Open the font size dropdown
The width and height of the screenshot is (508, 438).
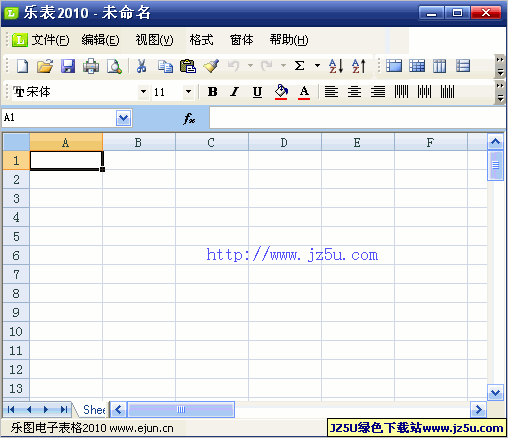click(x=188, y=91)
